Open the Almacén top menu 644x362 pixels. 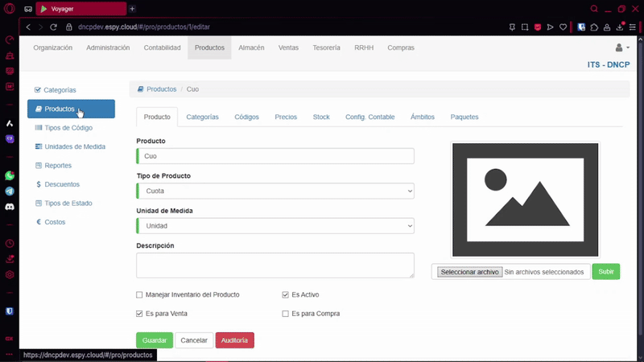pos(251,48)
